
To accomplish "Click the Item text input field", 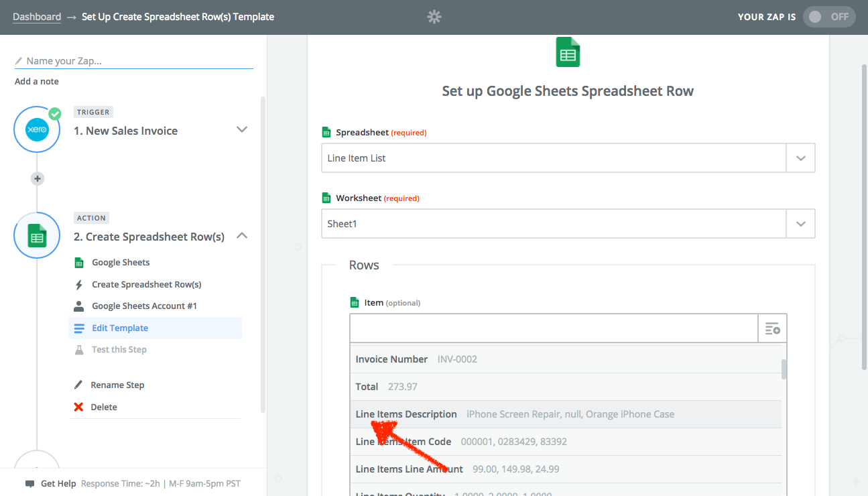I will point(554,328).
